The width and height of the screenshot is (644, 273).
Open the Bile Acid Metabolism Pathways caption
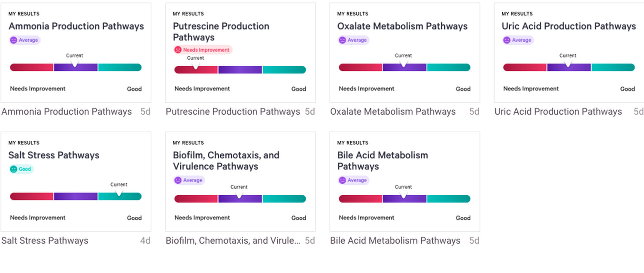click(x=395, y=241)
